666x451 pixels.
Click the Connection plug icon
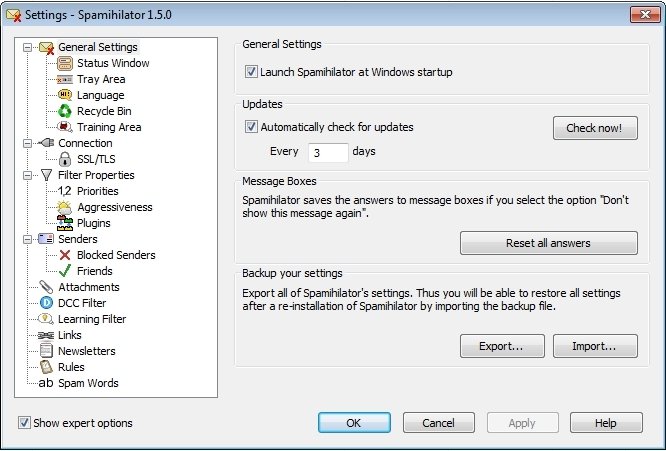pos(46,143)
